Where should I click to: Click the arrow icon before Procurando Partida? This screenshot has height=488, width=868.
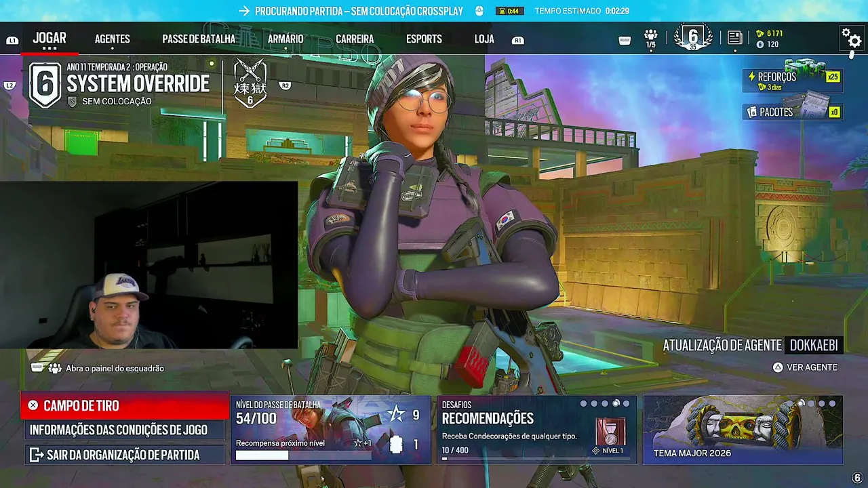[244, 11]
